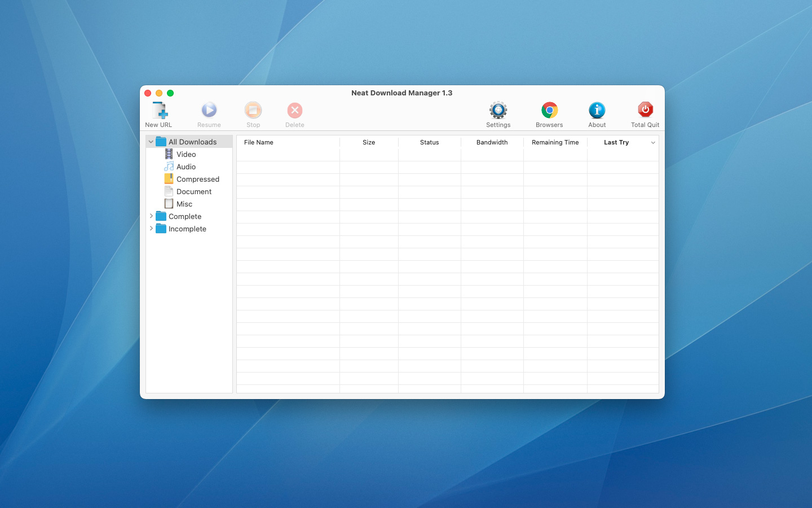Sort by Status column header
The image size is (812, 508).
(429, 142)
